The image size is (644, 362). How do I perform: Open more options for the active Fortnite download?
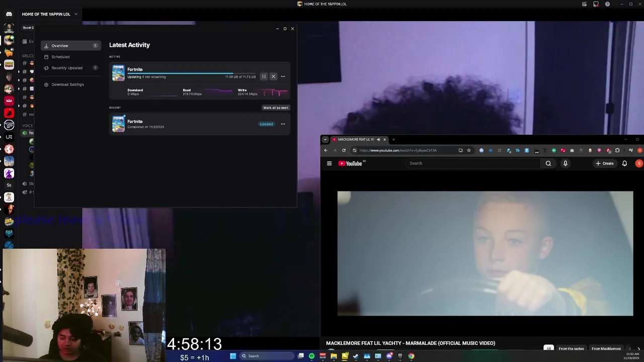[283, 76]
